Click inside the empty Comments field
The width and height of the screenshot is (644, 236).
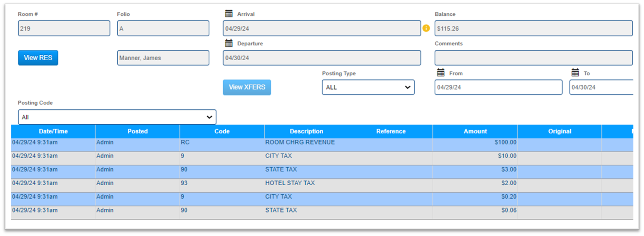pos(533,58)
